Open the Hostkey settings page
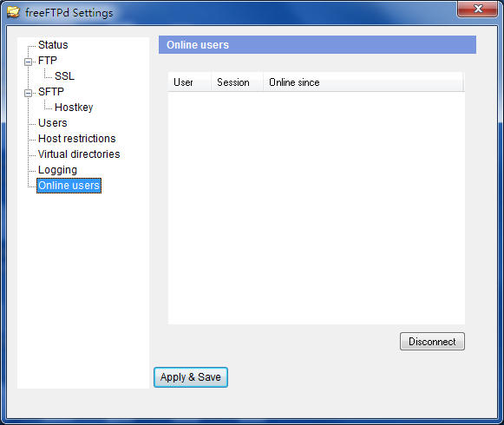 click(x=74, y=107)
